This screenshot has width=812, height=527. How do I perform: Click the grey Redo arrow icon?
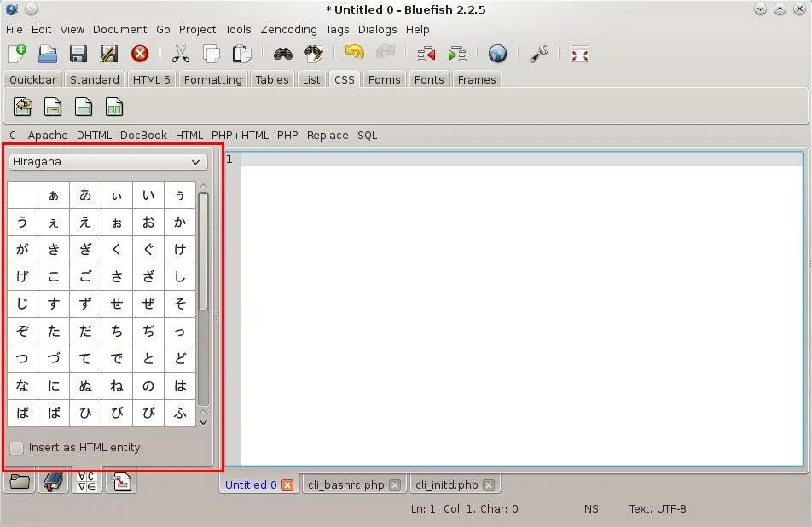coord(386,53)
